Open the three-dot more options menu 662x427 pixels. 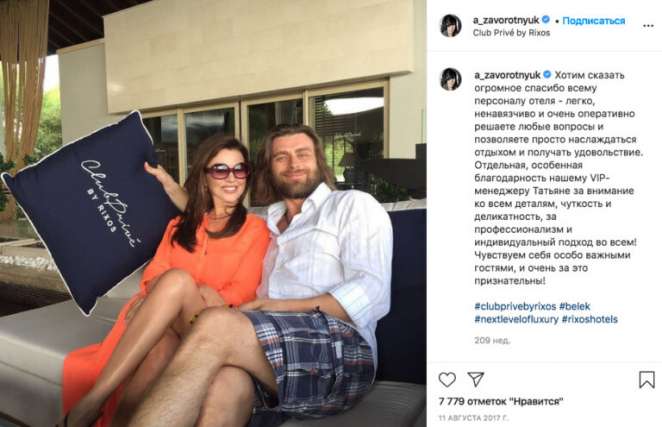coord(648,26)
